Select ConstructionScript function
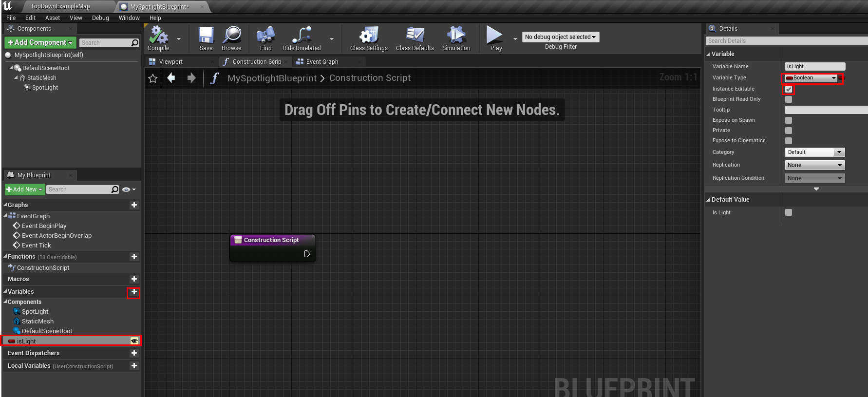 tap(43, 268)
